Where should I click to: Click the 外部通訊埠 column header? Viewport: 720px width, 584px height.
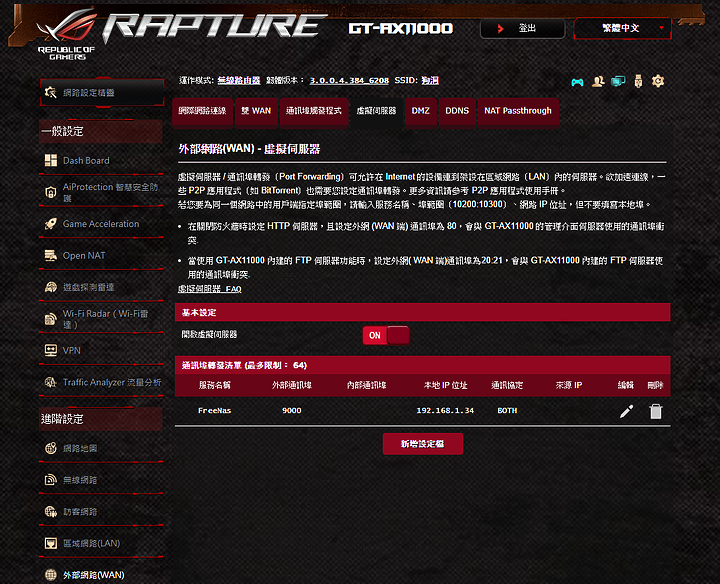click(292, 385)
